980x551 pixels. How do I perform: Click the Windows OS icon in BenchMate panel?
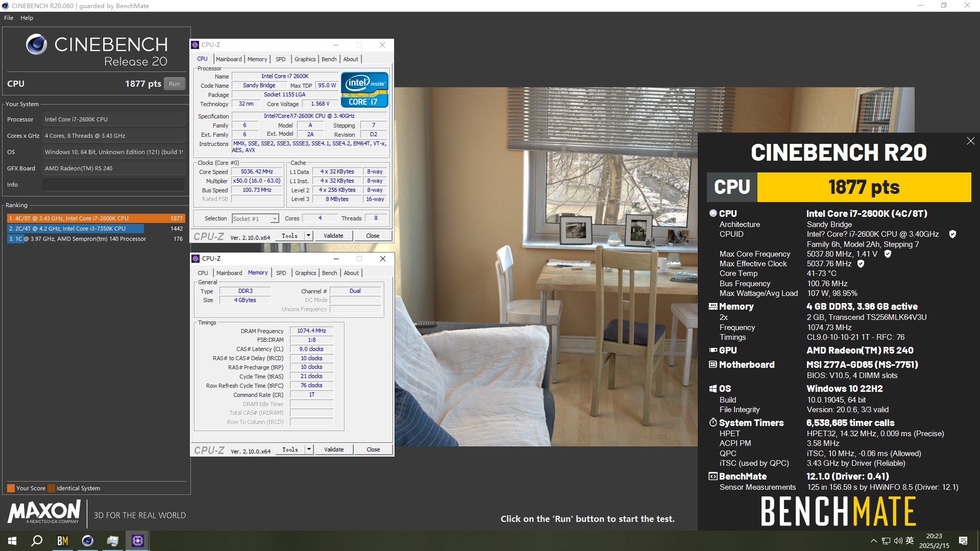[713, 389]
